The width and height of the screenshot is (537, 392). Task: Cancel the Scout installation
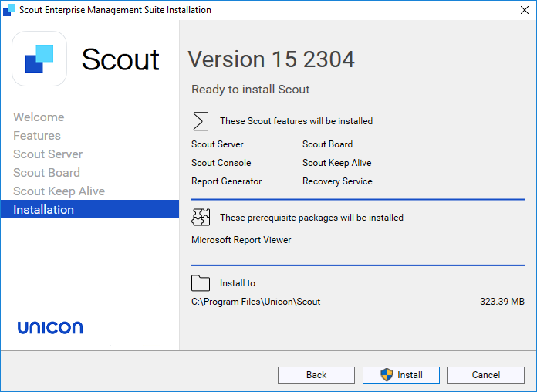pos(486,375)
